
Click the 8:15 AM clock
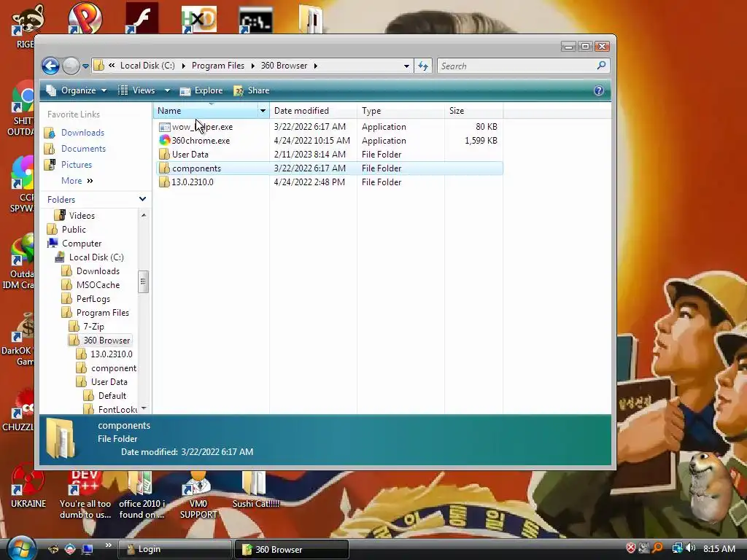[719, 548]
